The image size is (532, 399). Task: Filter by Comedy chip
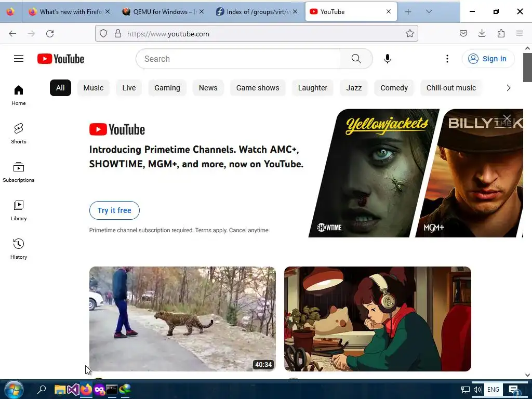point(394,88)
